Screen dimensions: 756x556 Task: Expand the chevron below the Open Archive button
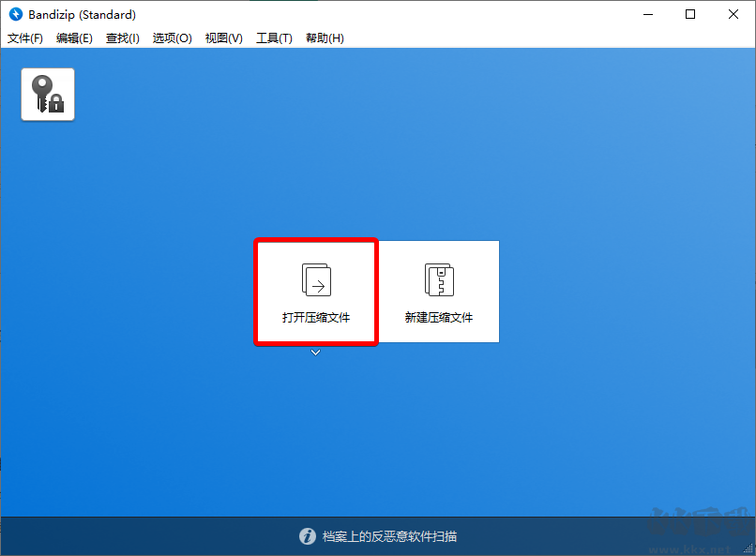[x=315, y=353]
